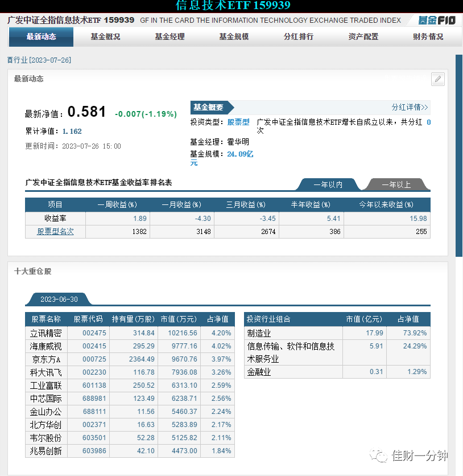Click stock name 兆易创新
Viewport: 463px width, 476px height.
point(46,451)
